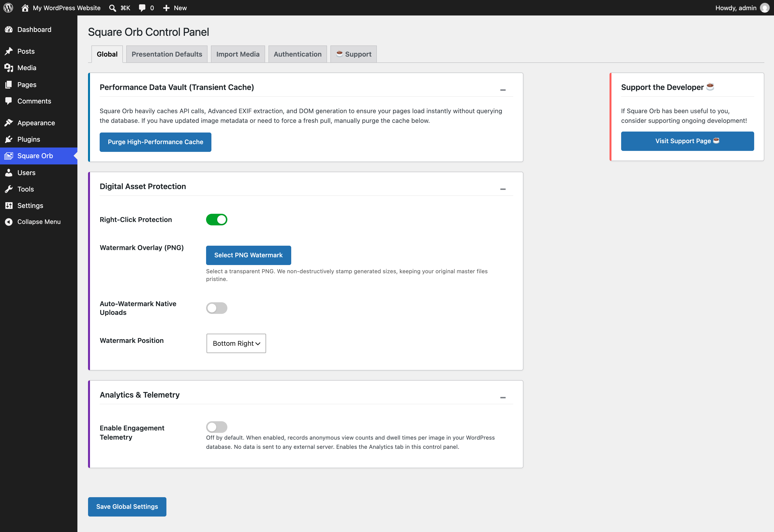Click the Pages icon in the sidebar
This screenshot has width=774, height=532.
click(x=9, y=85)
